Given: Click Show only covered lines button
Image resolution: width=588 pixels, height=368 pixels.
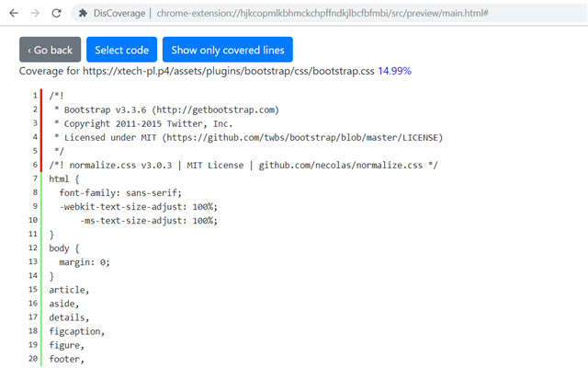Looking at the screenshot, I should (228, 50).
